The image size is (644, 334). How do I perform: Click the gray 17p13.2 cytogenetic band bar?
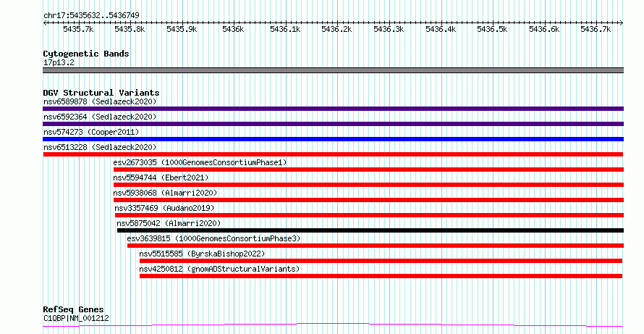point(333,70)
